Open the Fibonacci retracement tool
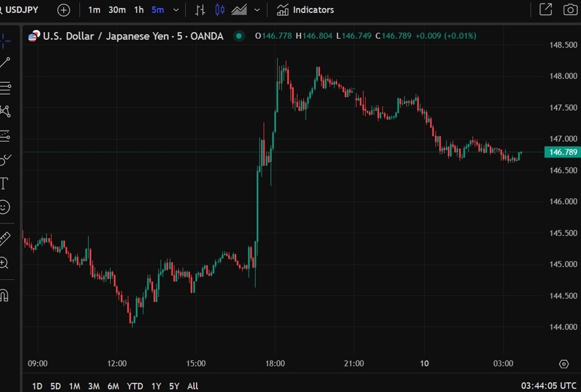This screenshot has width=581, height=392. [x=5, y=88]
